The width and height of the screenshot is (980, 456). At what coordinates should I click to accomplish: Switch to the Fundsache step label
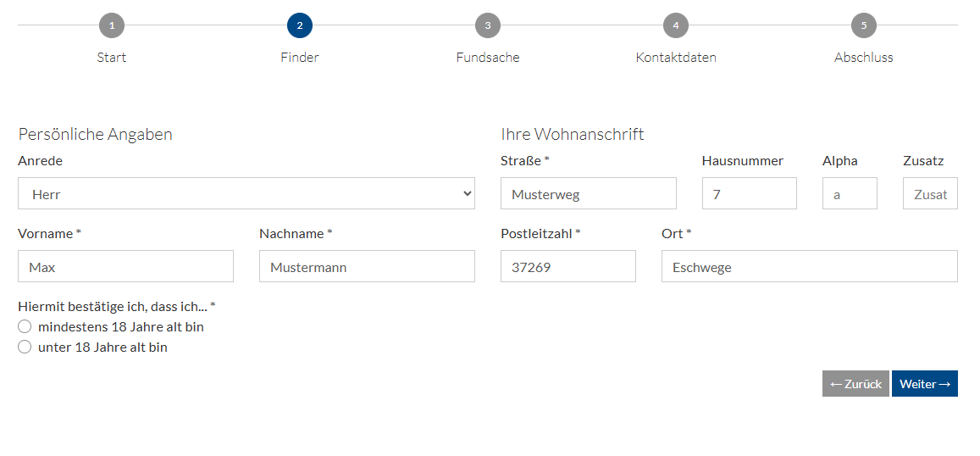(488, 58)
